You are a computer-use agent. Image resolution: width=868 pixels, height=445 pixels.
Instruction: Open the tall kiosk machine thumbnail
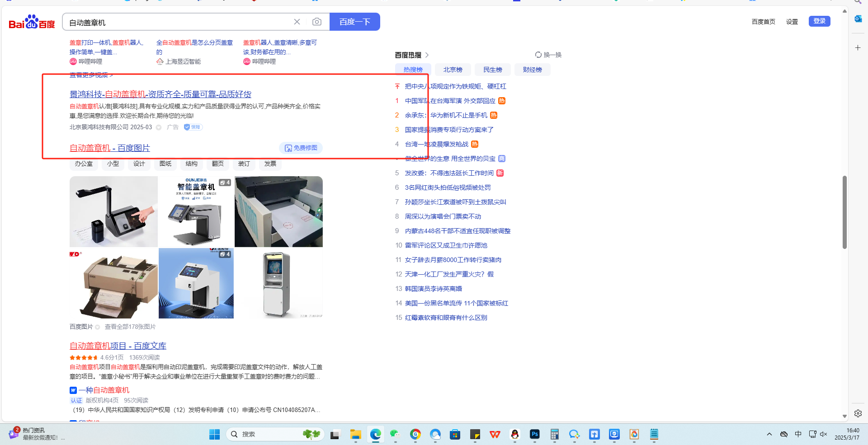pyautogui.click(x=278, y=283)
